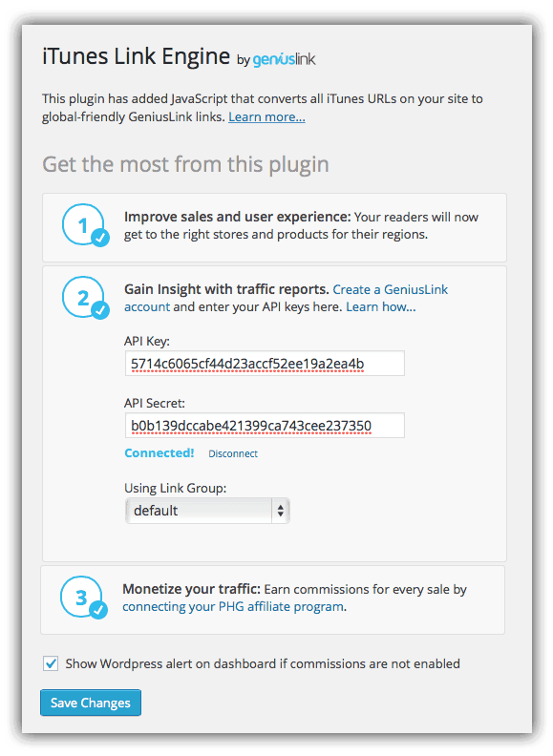Open connecting your PHG affiliate program link
The width and height of the screenshot is (553, 756).
tap(234, 606)
